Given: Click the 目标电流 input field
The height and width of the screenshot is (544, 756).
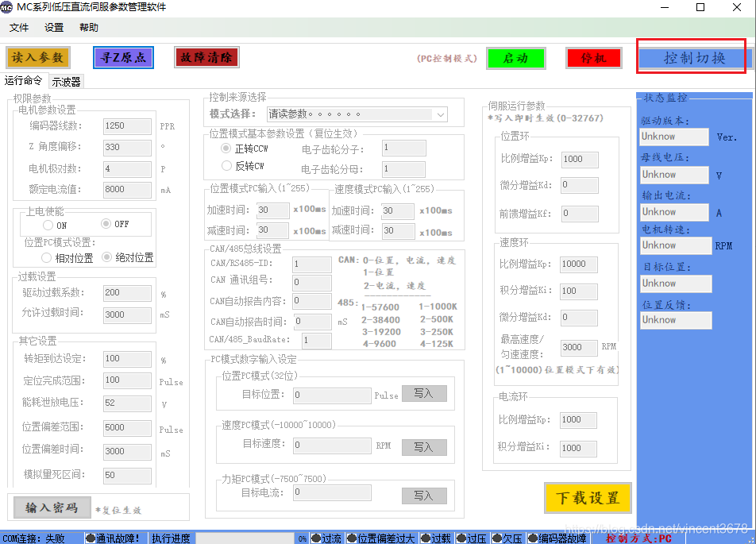Looking at the screenshot, I should click(x=332, y=492).
